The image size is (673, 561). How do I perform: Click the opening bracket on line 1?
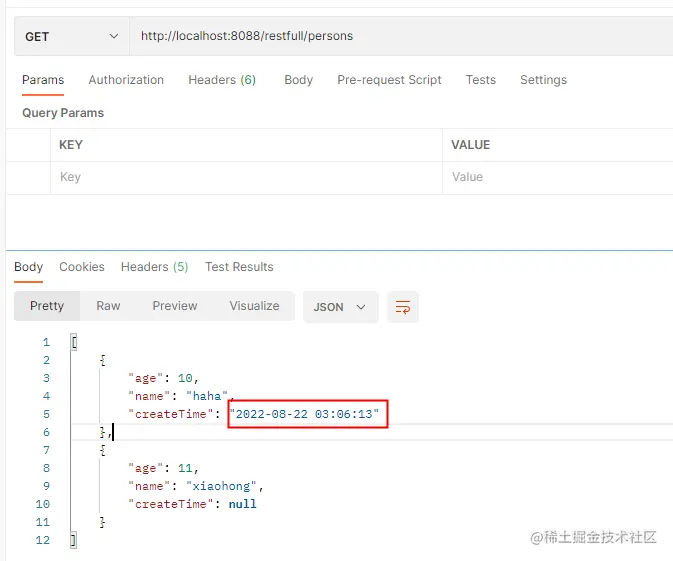(74, 342)
